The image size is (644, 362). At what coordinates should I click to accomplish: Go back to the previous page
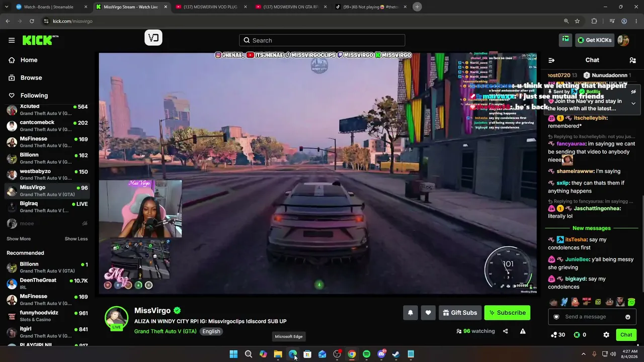click(x=8, y=21)
